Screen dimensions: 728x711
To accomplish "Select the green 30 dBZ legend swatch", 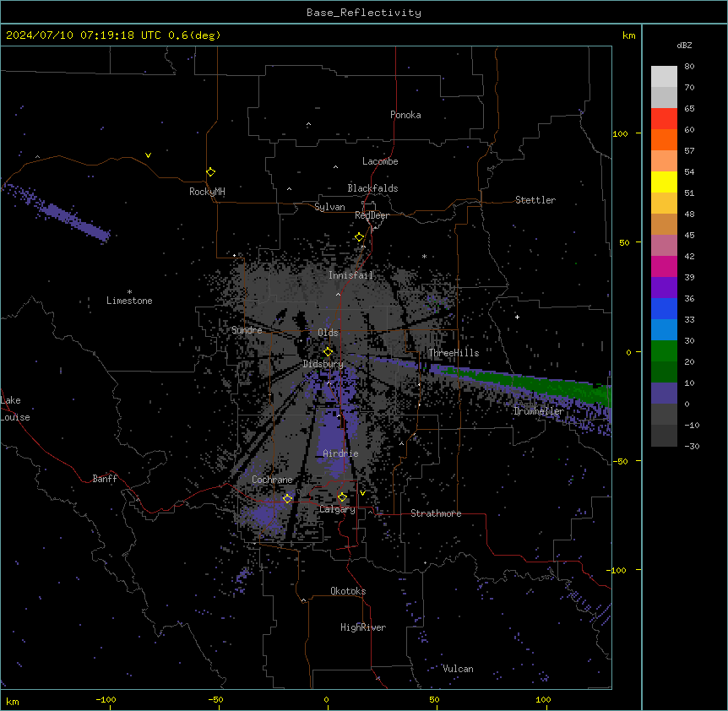I will pyautogui.click(x=664, y=351).
